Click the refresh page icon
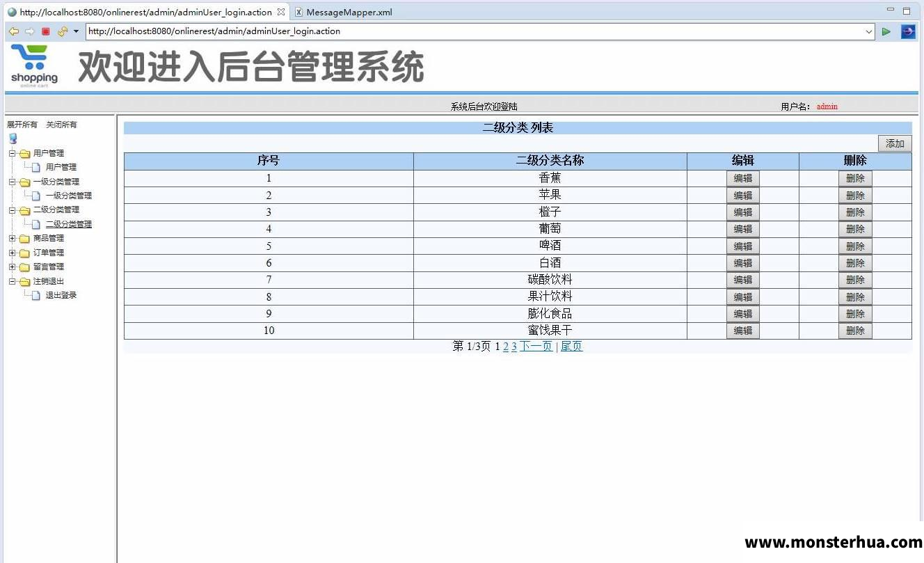 [63, 31]
